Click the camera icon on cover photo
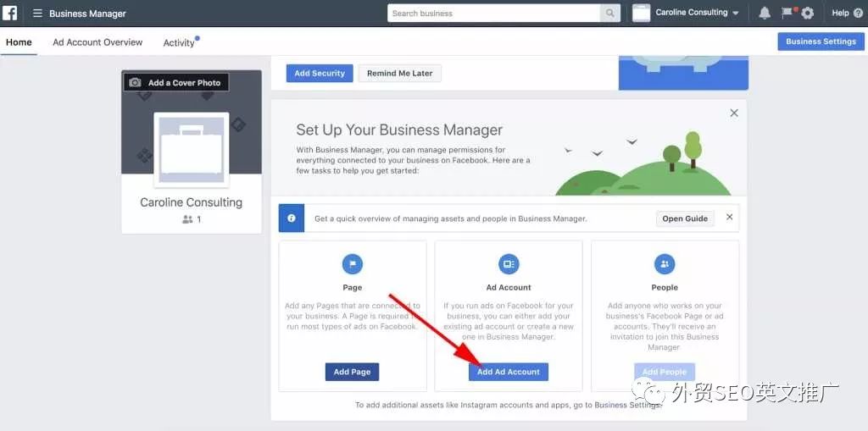The height and width of the screenshot is (431, 868). pyautogui.click(x=135, y=82)
